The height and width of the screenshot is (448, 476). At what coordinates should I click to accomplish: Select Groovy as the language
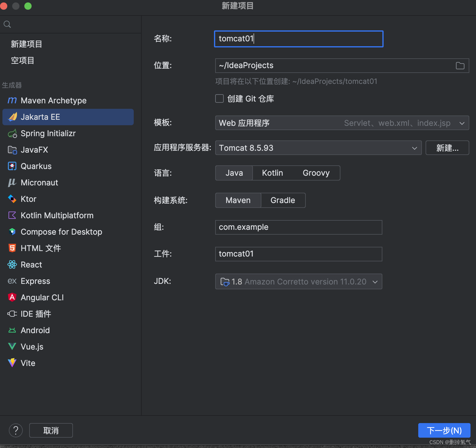click(x=316, y=173)
